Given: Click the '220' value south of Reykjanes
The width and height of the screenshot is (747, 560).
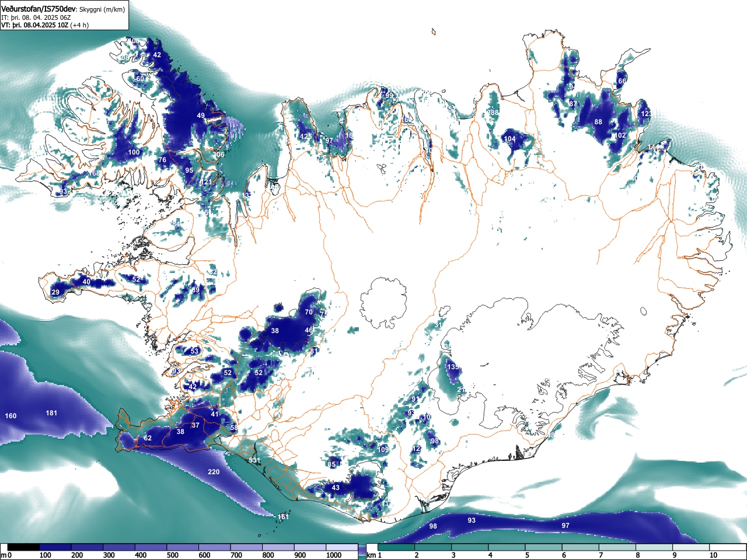Looking at the screenshot, I should pos(214,472).
